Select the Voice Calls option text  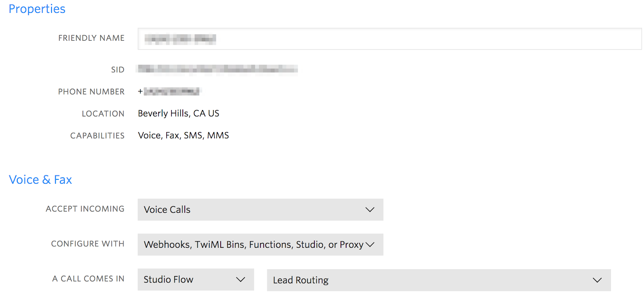pos(167,210)
